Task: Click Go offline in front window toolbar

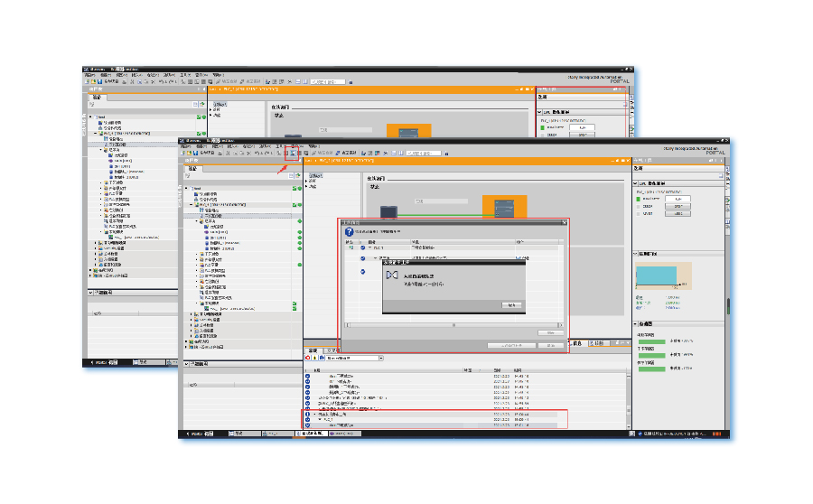Action: coord(346,154)
